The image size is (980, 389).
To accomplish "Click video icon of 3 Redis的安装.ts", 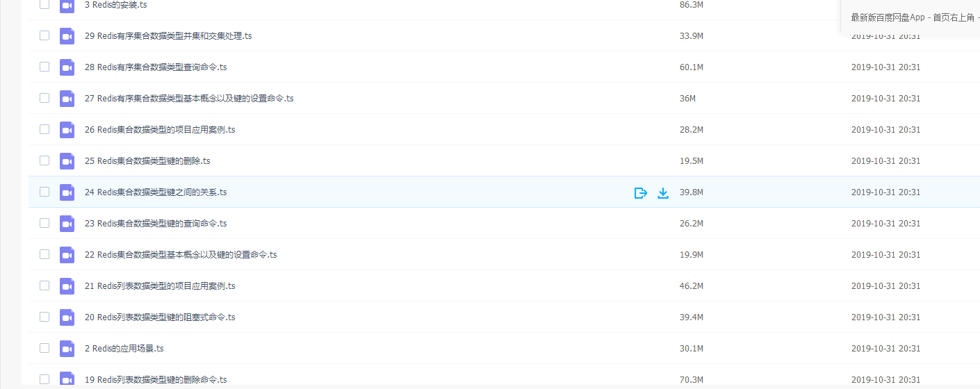I will click(x=67, y=5).
